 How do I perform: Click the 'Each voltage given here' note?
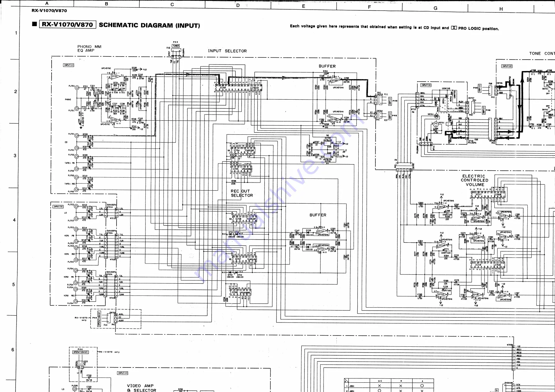pyautogui.click(x=394, y=27)
